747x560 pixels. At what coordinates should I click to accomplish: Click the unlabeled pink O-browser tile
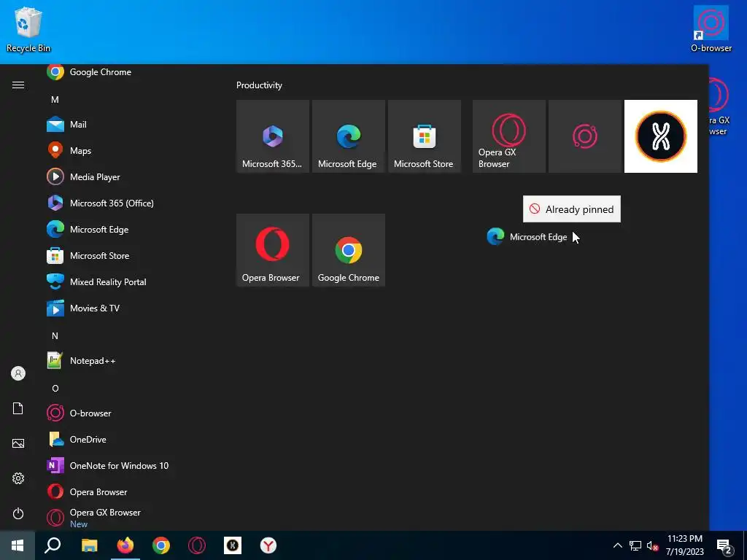pos(585,136)
